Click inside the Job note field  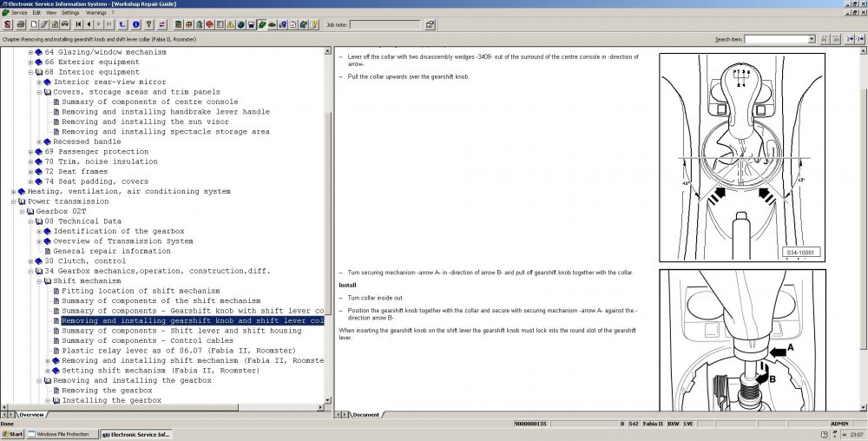click(385, 24)
